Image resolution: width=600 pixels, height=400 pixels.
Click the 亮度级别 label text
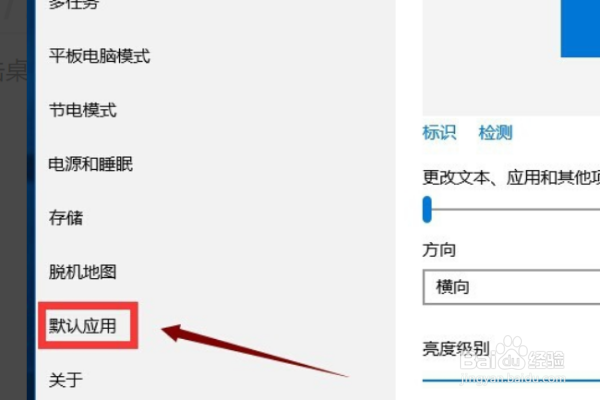pyautogui.click(x=456, y=348)
